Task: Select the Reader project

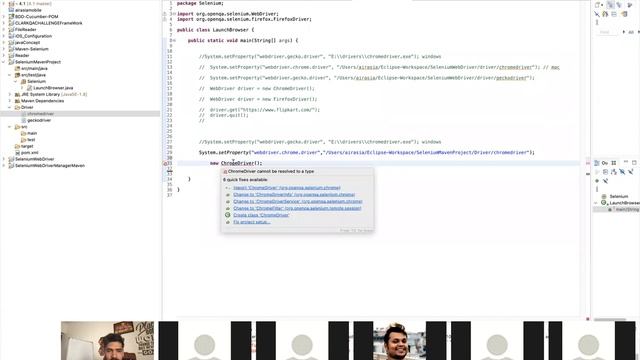Action: pos(22,56)
